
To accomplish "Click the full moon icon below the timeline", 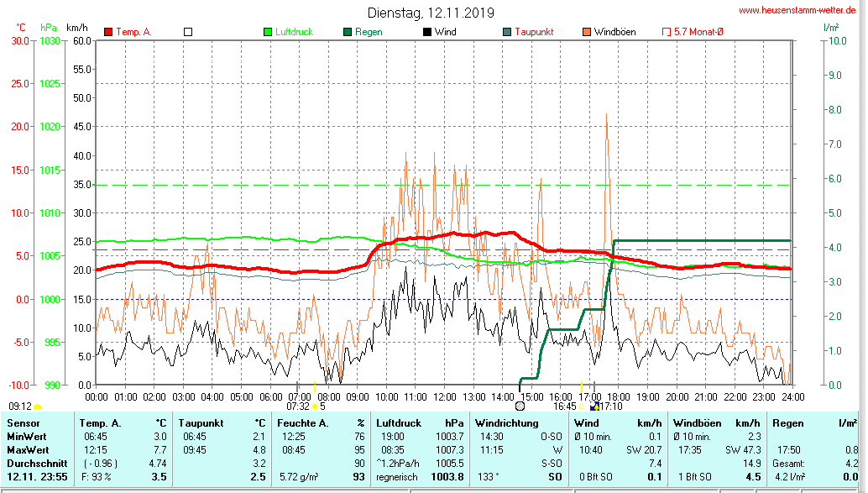I will (x=520, y=406).
